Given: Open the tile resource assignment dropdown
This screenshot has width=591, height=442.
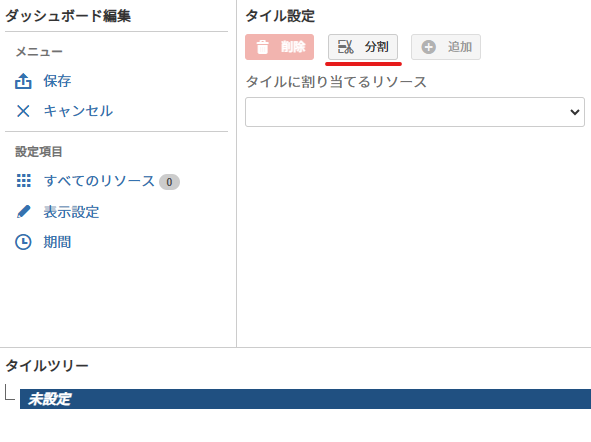Looking at the screenshot, I should pos(415,112).
